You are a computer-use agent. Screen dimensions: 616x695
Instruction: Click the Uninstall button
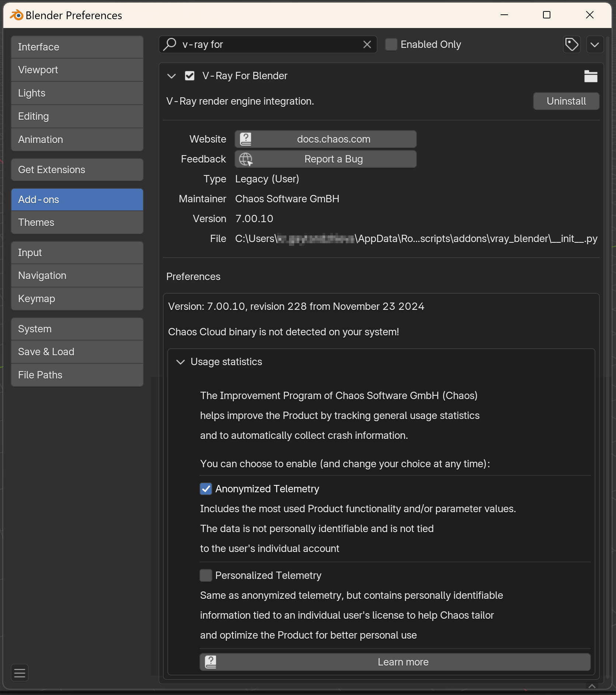coord(566,101)
